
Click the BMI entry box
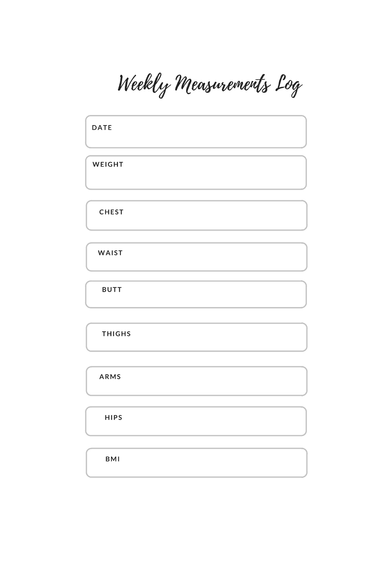pyautogui.click(x=197, y=463)
